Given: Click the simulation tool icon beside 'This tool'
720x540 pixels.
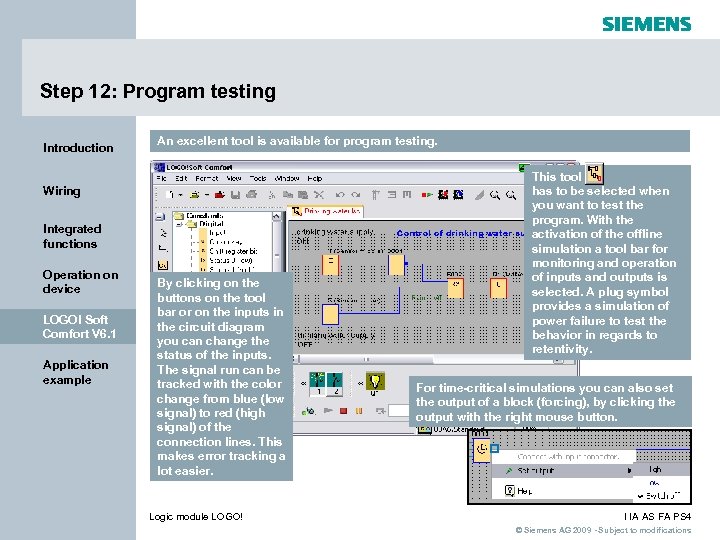Looking at the screenshot, I should click(x=595, y=174).
